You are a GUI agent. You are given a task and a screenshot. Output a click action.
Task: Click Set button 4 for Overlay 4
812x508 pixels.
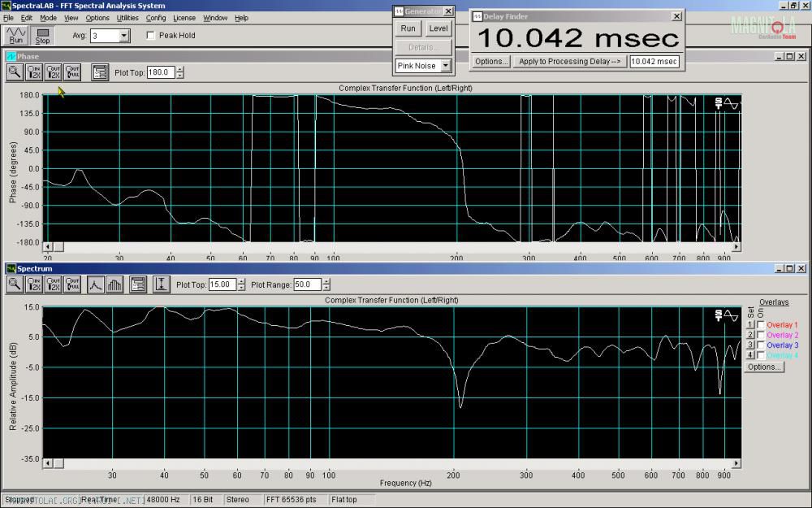749,355
